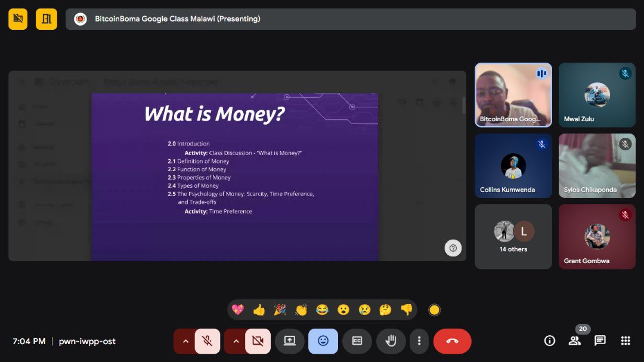Turn on the camera

[258, 341]
